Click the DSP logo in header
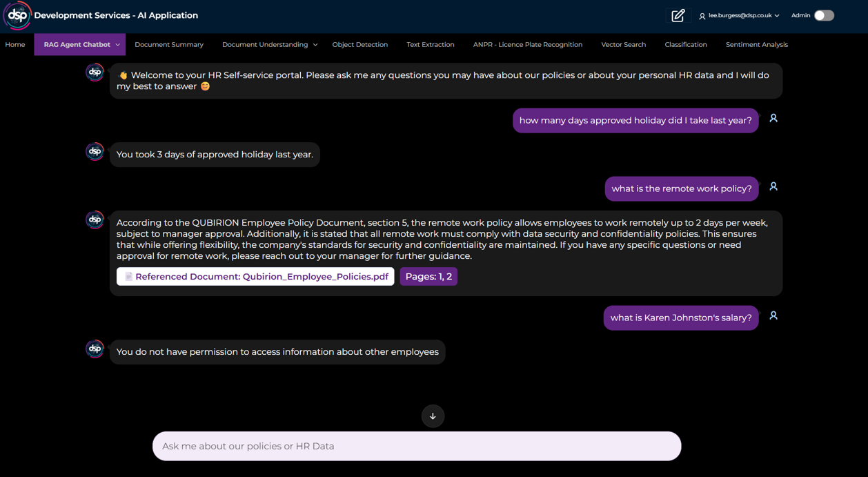The width and height of the screenshot is (868, 477). pyautogui.click(x=17, y=15)
